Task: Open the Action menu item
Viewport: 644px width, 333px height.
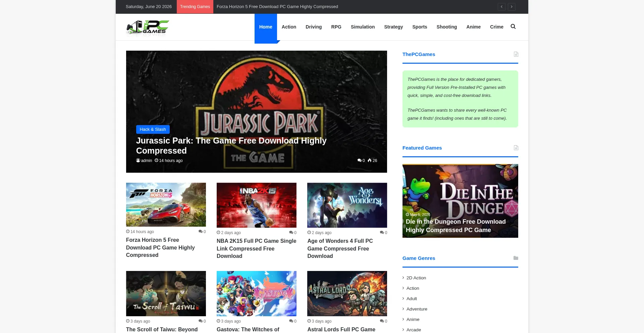Action: (x=289, y=27)
